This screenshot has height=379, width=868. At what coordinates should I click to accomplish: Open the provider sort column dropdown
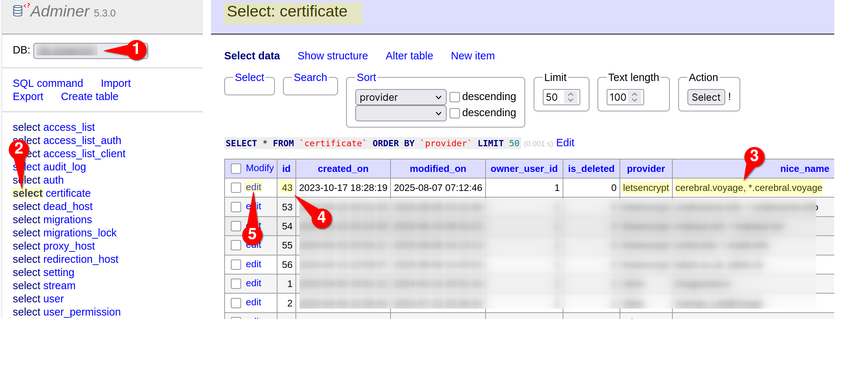(400, 97)
